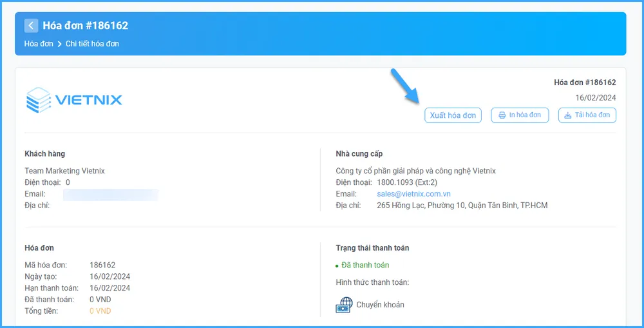
Task: Click the customer name Team Marketing Vietnix
Action: [x=64, y=171]
